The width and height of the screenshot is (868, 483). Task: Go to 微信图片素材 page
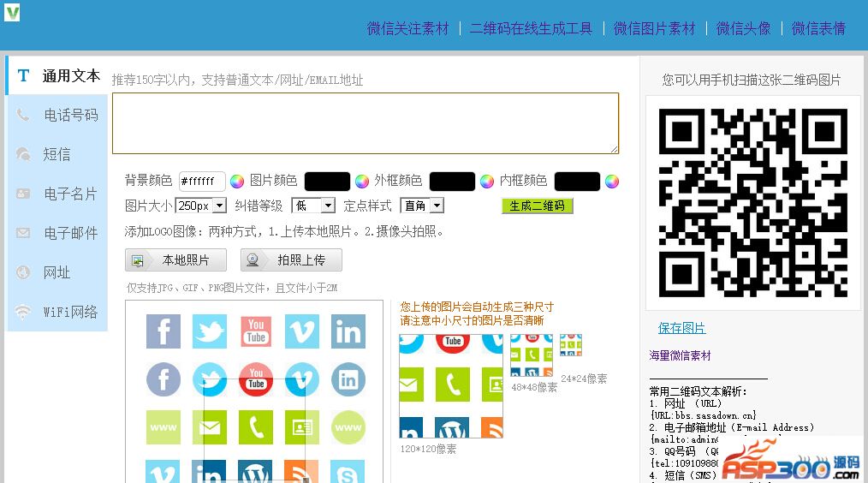(654, 28)
